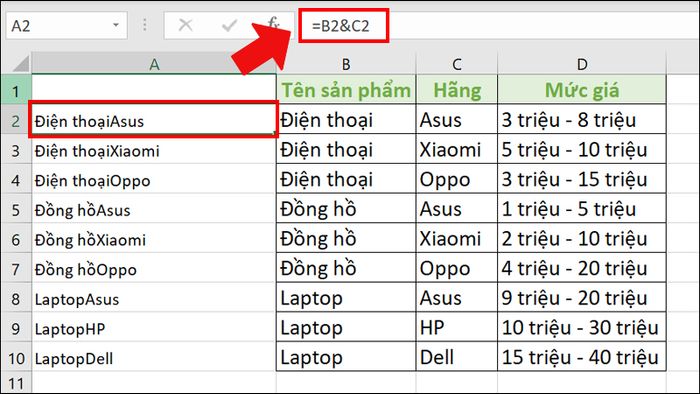
Task: Select row 10 header
Action: point(16,357)
